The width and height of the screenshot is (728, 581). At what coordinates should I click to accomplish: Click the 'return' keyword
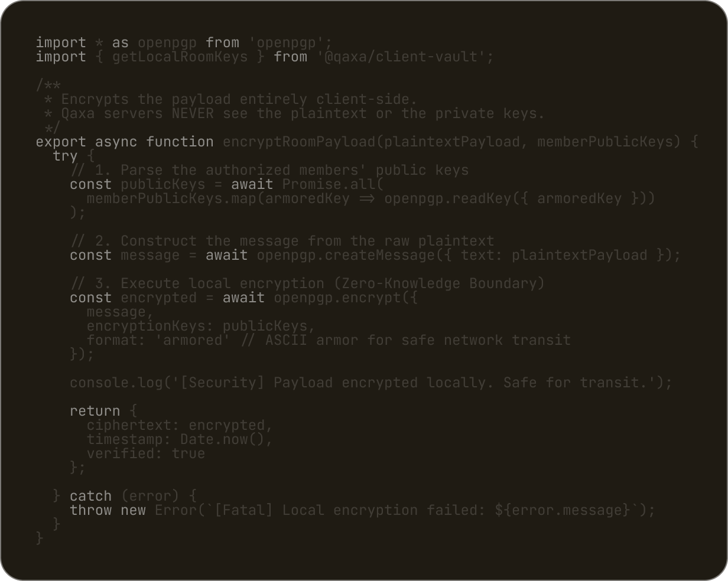point(95,411)
